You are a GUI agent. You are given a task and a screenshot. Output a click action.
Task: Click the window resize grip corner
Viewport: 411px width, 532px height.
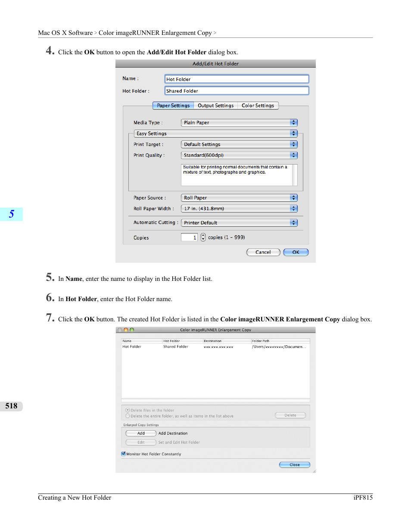coord(314,471)
